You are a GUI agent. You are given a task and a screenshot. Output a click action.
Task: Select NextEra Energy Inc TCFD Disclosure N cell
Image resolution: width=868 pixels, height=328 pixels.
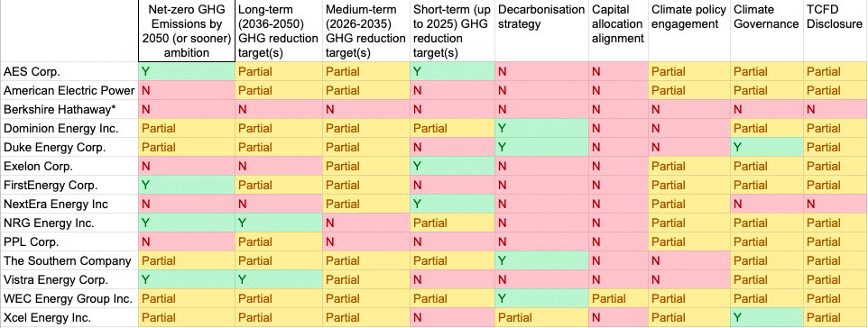coord(836,205)
